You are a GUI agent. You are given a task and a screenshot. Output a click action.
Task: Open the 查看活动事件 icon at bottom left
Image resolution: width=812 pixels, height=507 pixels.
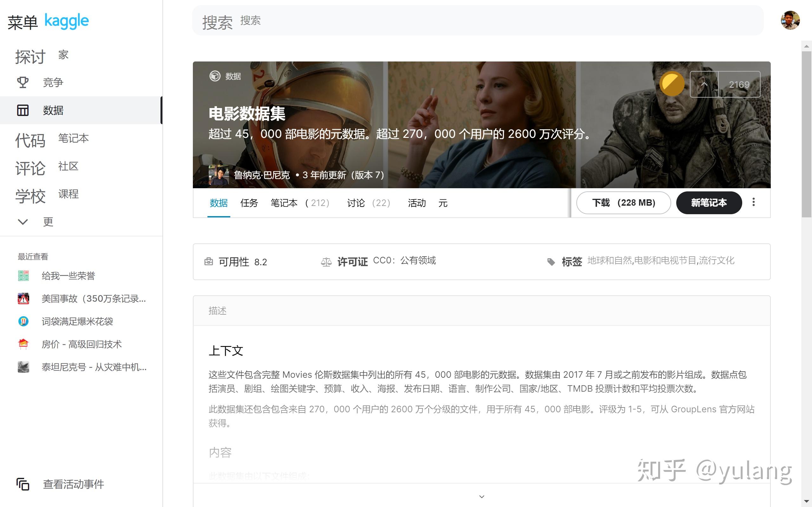pyautogui.click(x=23, y=484)
